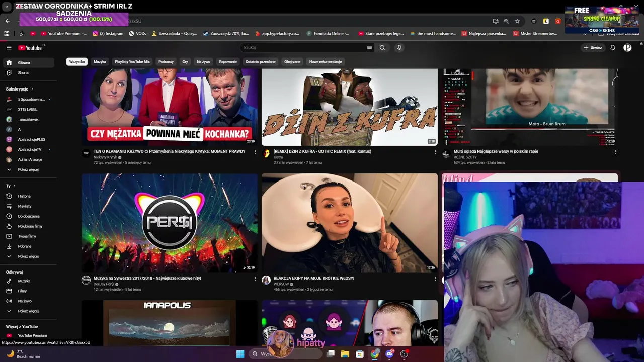Open Twoje filmy in the sidebar
The height and width of the screenshot is (362, 644).
28,236
